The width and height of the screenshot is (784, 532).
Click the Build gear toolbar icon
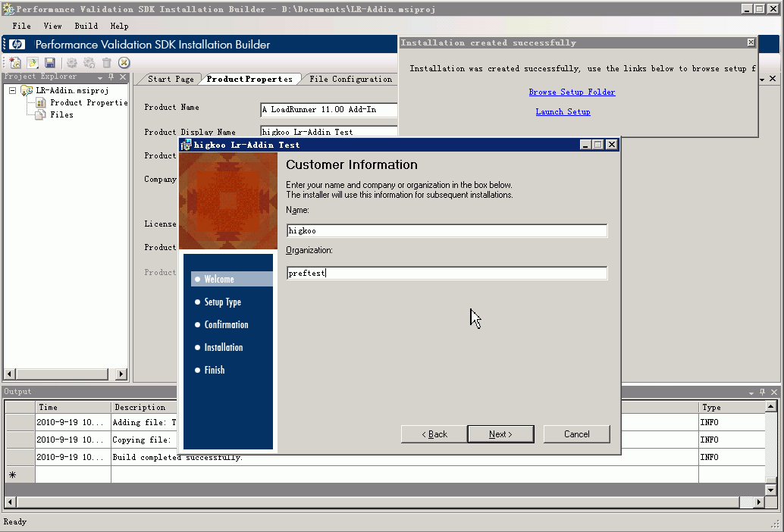click(x=72, y=62)
